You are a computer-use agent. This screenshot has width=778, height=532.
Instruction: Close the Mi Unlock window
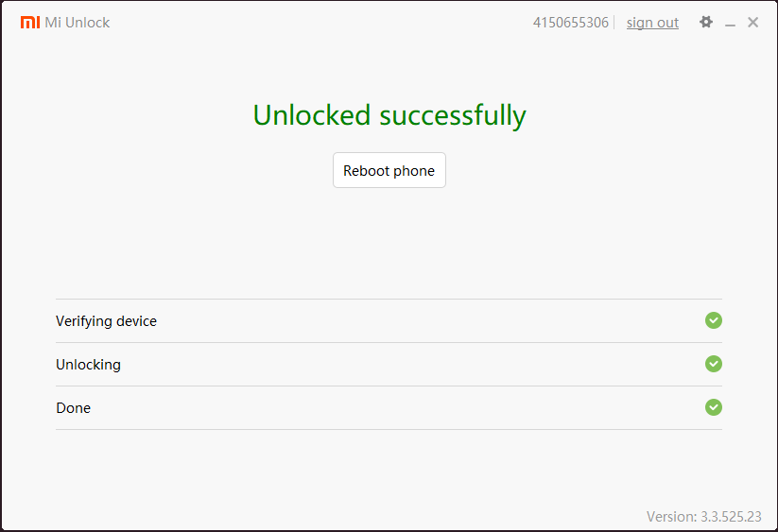pyautogui.click(x=753, y=22)
